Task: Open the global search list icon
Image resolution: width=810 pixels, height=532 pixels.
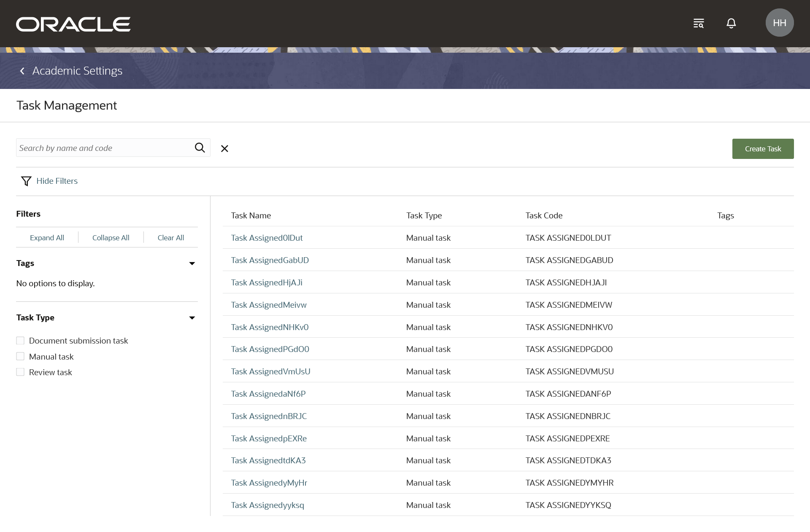Action: pos(699,23)
